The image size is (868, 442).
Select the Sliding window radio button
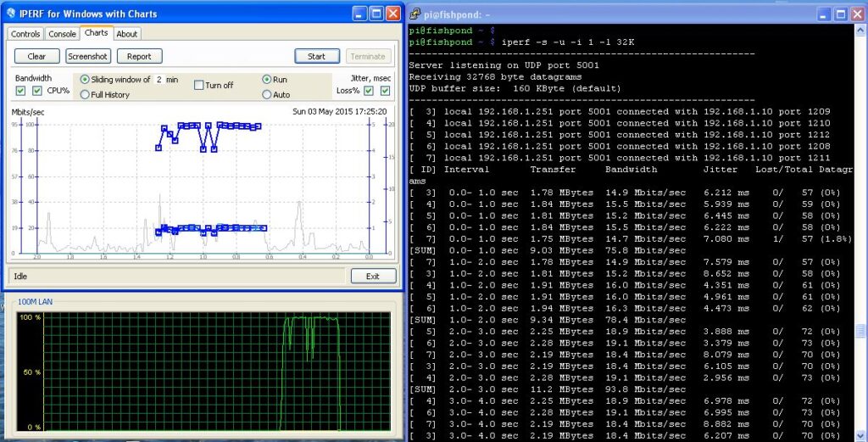tap(85, 80)
